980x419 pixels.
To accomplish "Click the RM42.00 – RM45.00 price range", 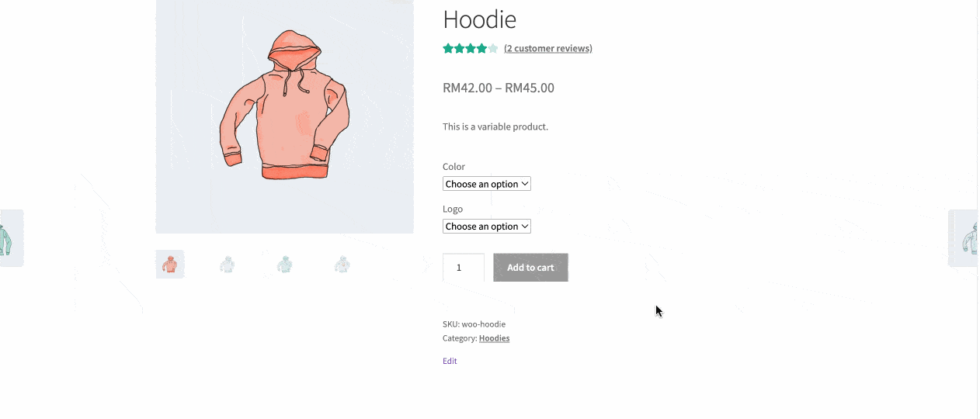I will [x=499, y=88].
